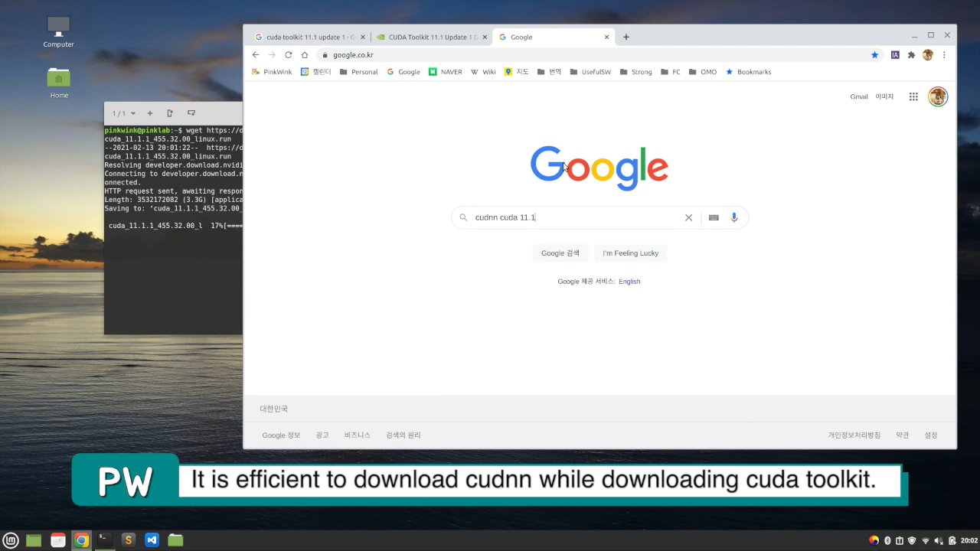Open the Google bookmark
The image size is (980, 551).
coord(403,72)
